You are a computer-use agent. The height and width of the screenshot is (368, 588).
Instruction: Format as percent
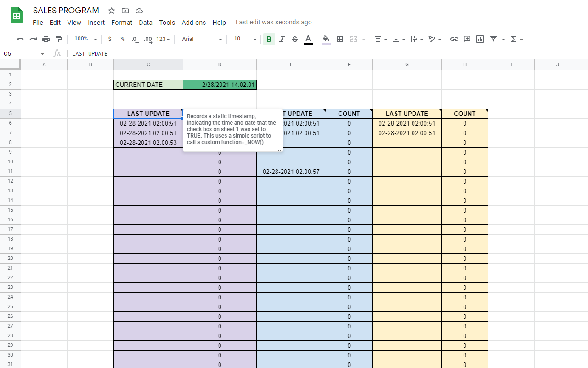pos(123,39)
